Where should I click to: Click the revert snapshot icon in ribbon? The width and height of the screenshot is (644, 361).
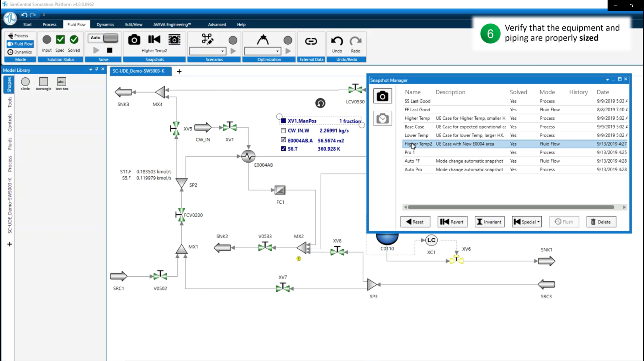coord(154,40)
